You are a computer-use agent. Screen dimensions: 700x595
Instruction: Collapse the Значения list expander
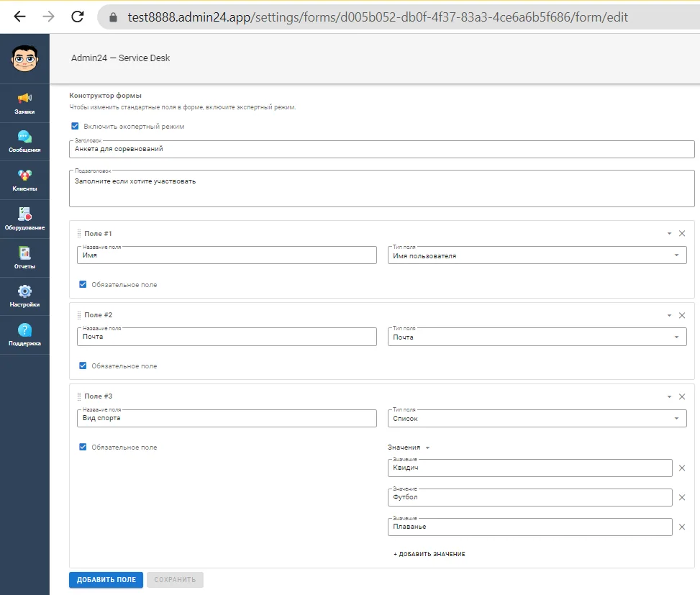click(427, 448)
